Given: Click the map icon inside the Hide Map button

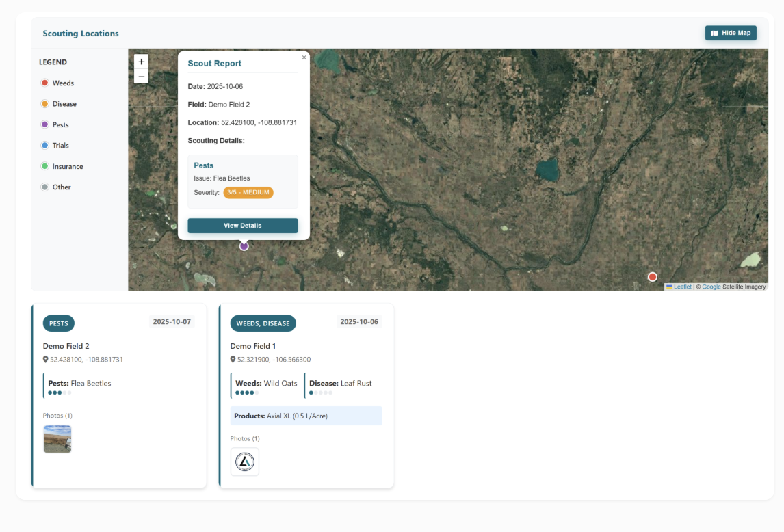Looking at the screenshot, I should point(714,32).
